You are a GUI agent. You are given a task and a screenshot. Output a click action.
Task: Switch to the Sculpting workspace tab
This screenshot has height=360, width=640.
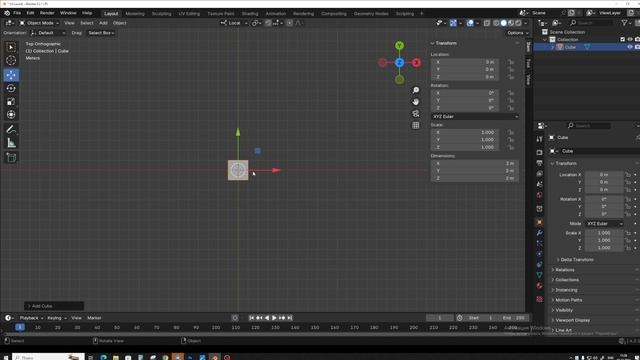[x=162, y=13]
